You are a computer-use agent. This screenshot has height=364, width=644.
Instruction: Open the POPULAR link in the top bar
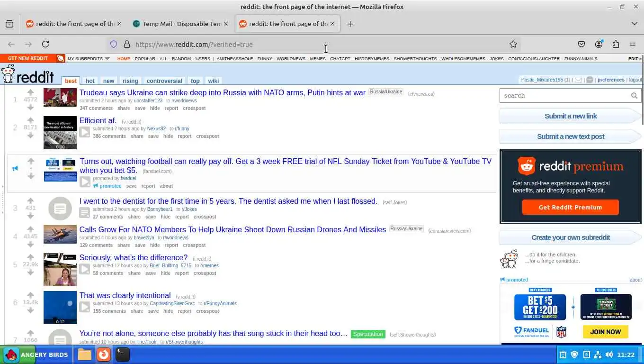coord(145,59)
